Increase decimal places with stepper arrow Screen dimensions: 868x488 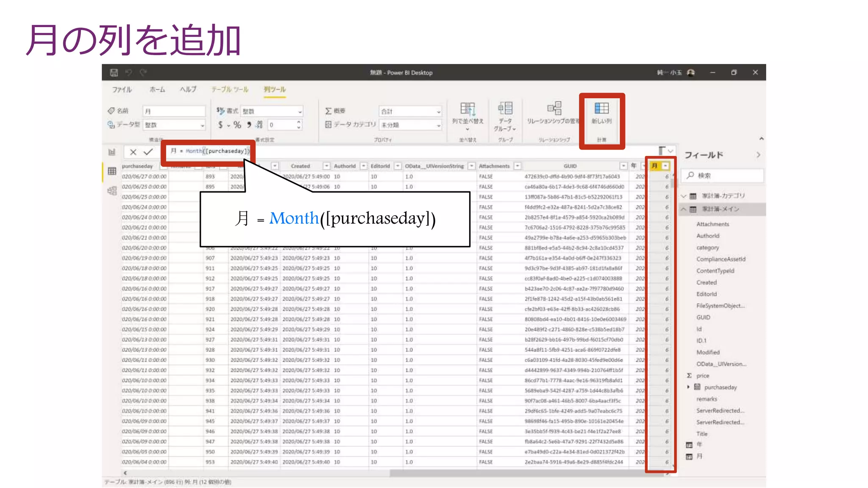299,122
